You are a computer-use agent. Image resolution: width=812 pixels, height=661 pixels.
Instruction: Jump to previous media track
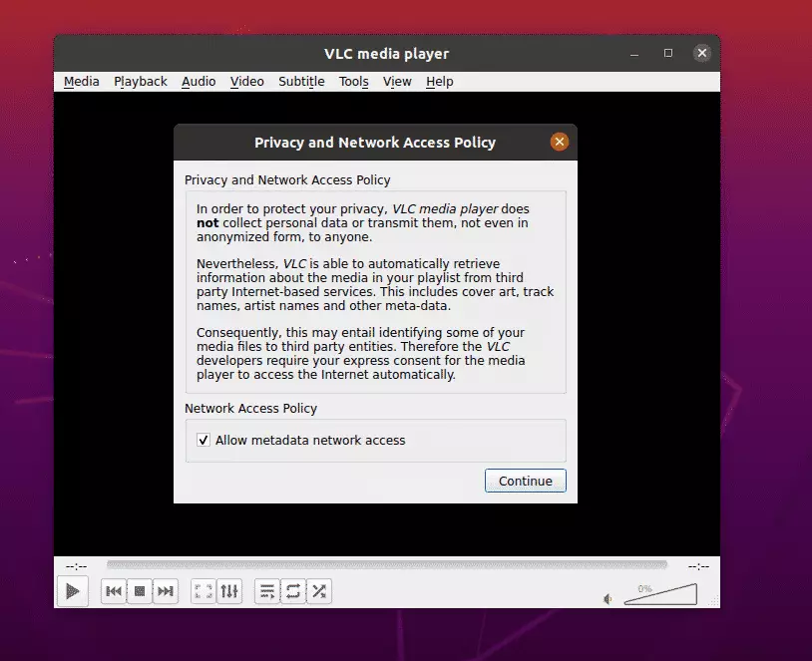pos(114,590)
